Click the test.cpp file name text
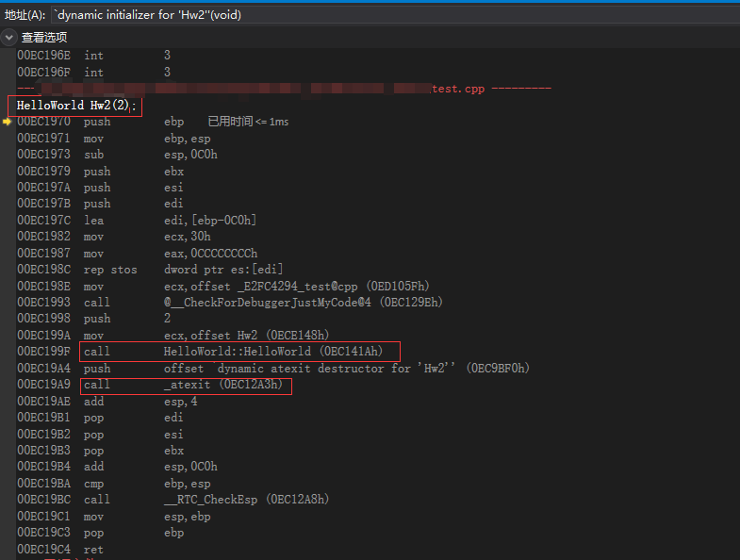740x560 pixels. tap(458, 89)
